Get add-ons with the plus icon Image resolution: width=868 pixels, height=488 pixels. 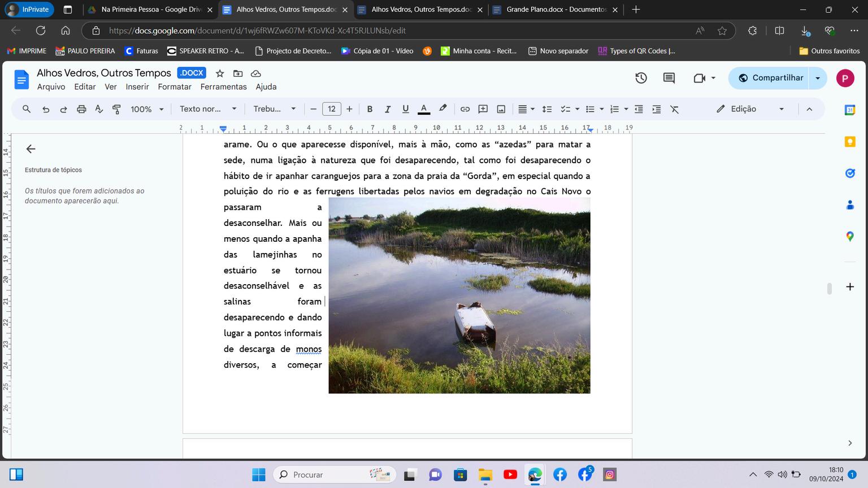[x=850, y=287]
